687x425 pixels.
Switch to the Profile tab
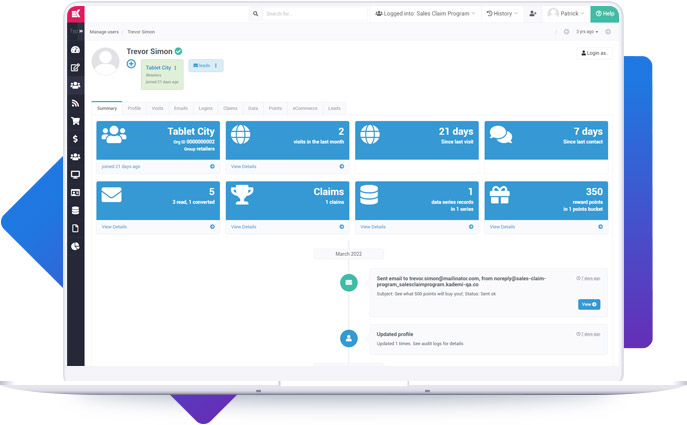134,108
